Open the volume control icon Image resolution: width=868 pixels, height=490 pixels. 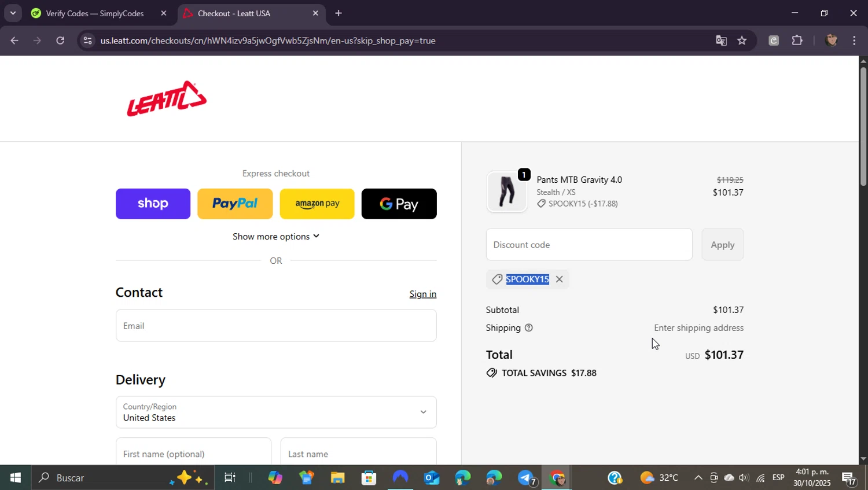click(x=744, y=478)
